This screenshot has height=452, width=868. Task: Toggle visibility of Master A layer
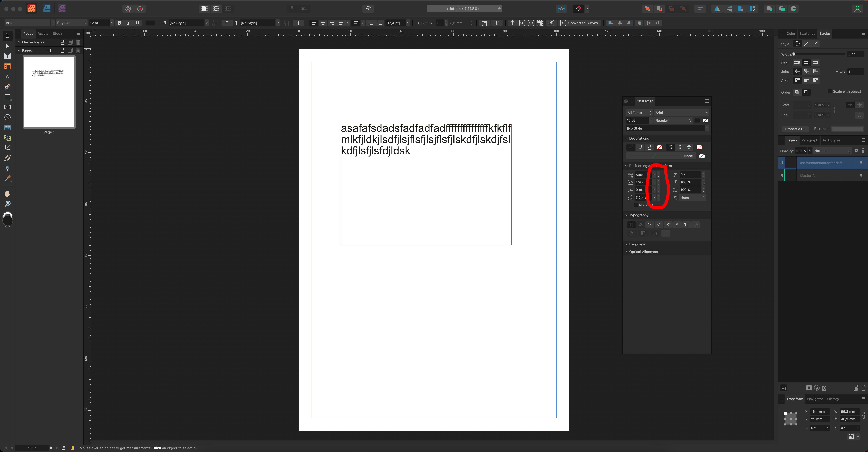click(861, 175)
